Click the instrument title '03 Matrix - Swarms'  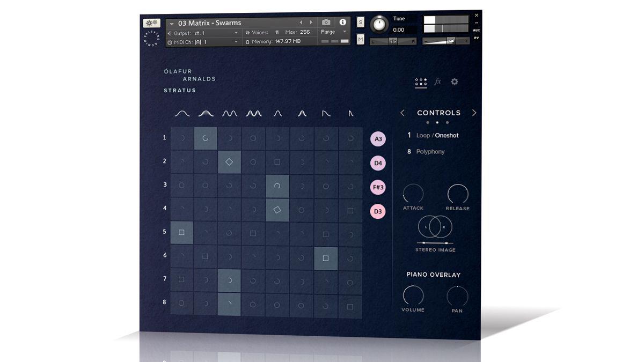(x=209, y=23)
